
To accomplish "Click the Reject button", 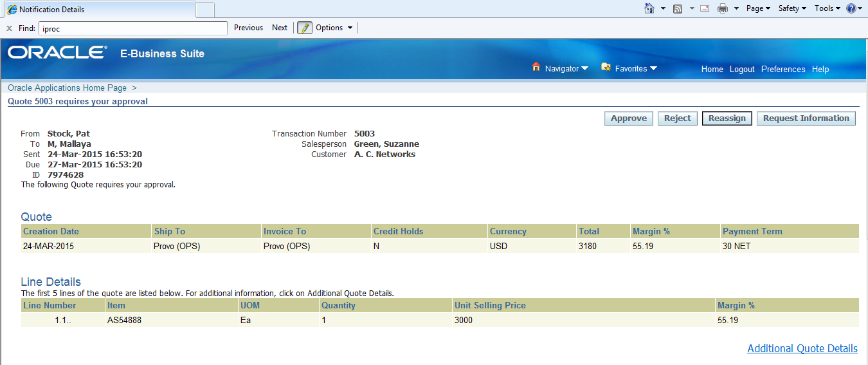I will click(x=678, y=118).
